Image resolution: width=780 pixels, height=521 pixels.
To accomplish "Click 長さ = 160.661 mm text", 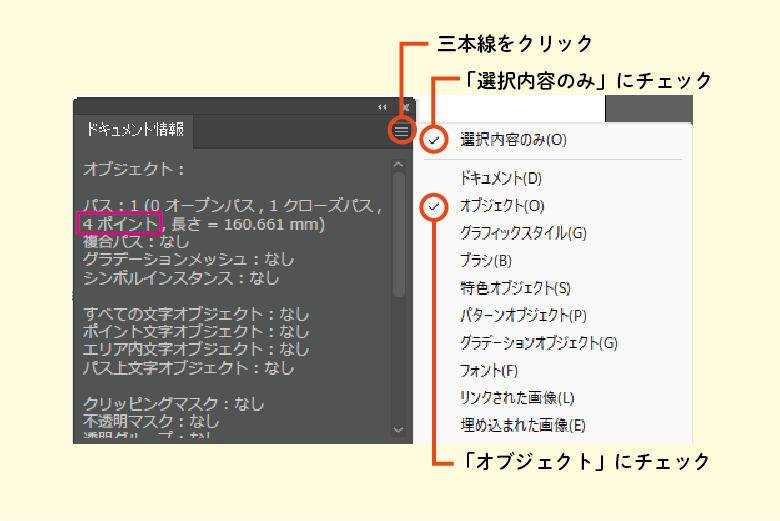I will coord(248,224).
